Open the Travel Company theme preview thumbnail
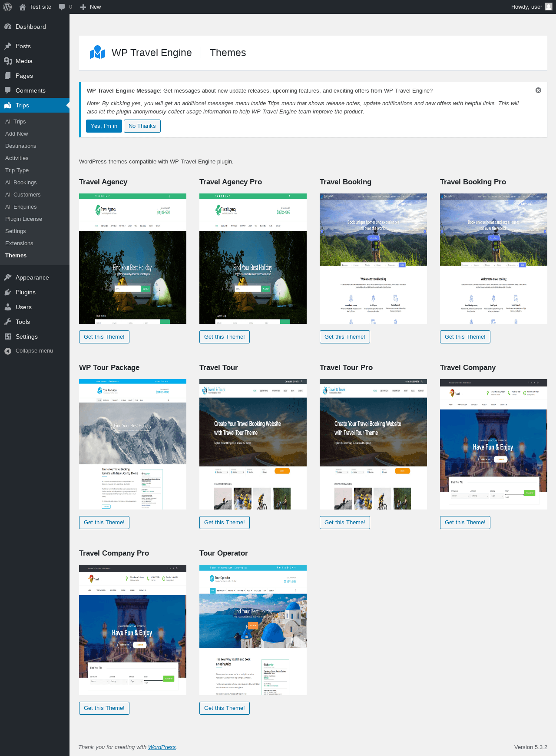The height and width of the screenshot is (756, 556). click(493, 444)
